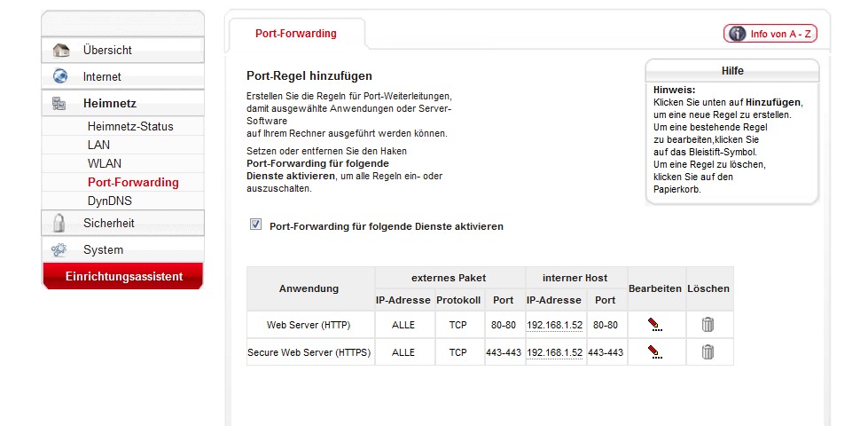The image size is (868, 426).
Task: Click the globe icon next to Internet
Action: [60, 77]
